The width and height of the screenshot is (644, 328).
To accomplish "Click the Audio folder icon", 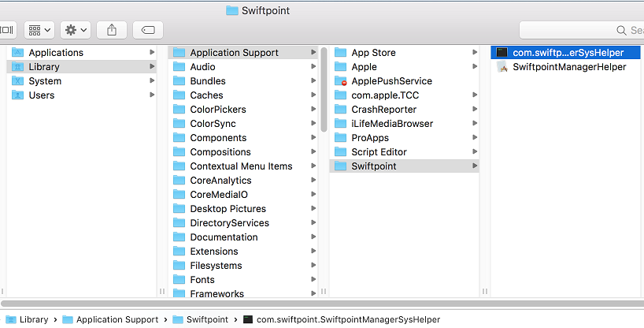I will (179, 67).
